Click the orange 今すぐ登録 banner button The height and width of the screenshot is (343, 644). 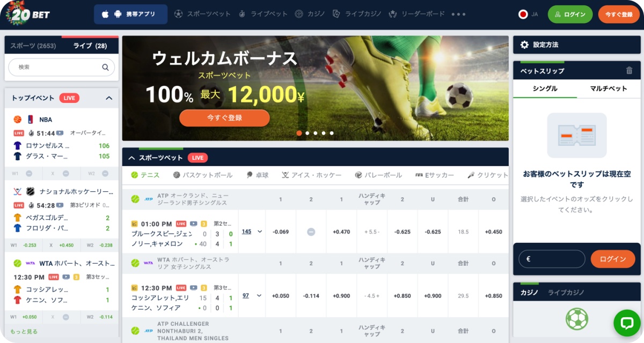click(x=224, y=118)
